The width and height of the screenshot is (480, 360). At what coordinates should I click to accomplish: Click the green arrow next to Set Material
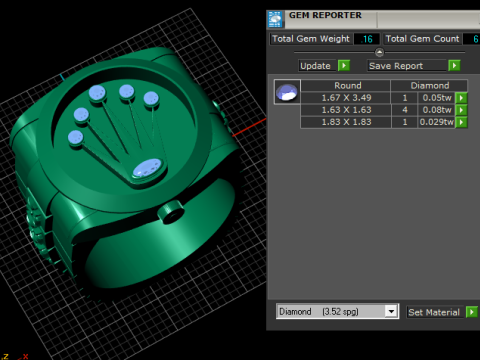(x=472, y=312)
